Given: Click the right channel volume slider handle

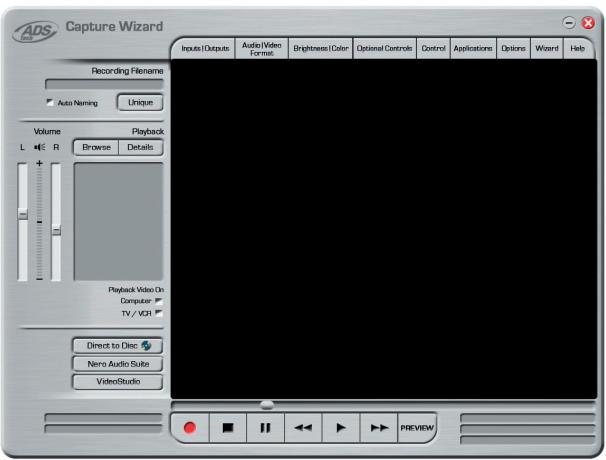Looking at the screenshot, I should point(56,230).
